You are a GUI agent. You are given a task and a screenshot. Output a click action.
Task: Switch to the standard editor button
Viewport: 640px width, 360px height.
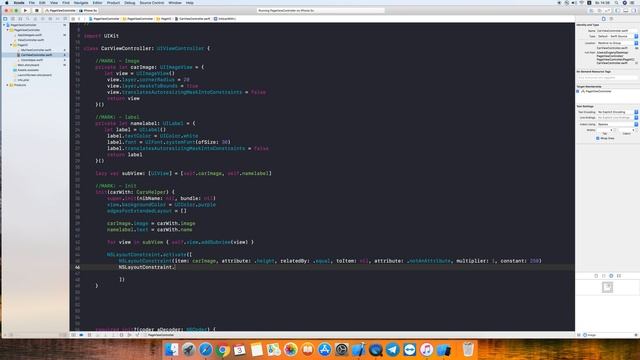point(591,11)
